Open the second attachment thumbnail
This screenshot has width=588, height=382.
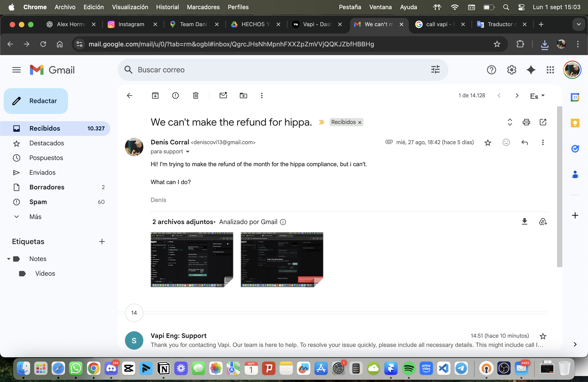click(x=282, y=259)
